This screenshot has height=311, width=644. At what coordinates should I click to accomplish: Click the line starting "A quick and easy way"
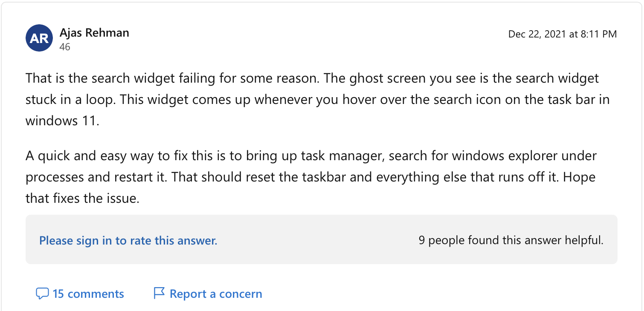[311, 156]
